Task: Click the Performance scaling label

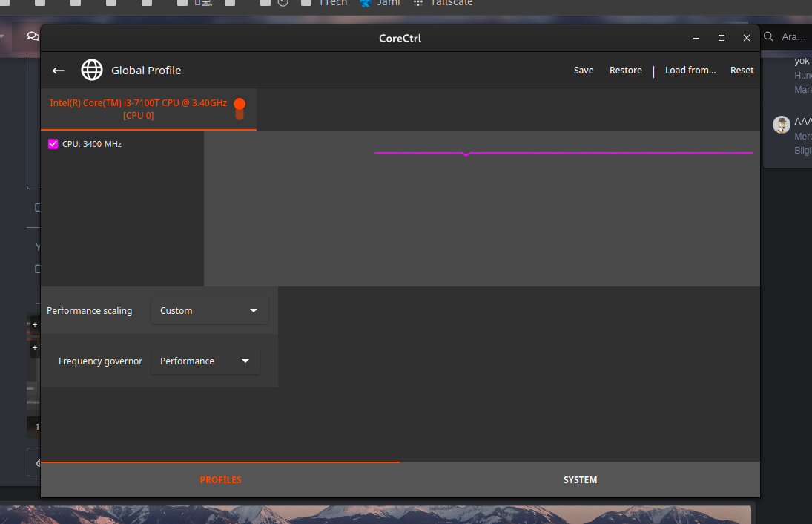Action: point(89,310)
